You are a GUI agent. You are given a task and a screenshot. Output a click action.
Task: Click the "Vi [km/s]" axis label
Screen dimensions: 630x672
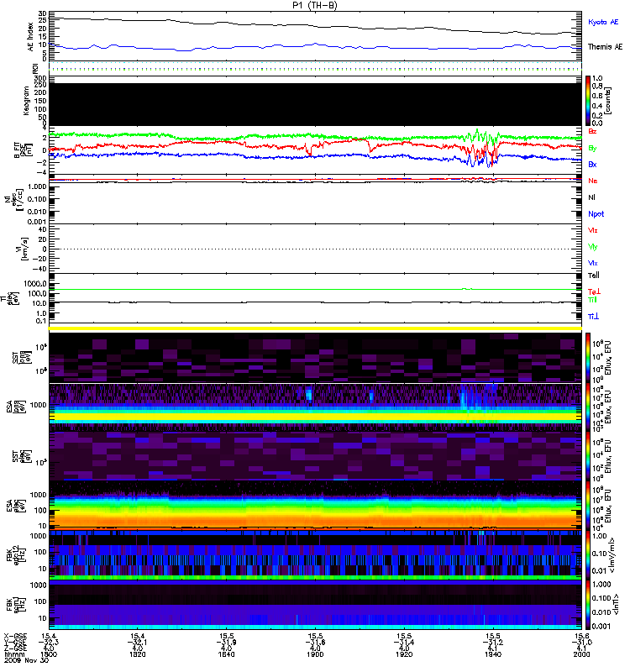[x=24, y=249]
